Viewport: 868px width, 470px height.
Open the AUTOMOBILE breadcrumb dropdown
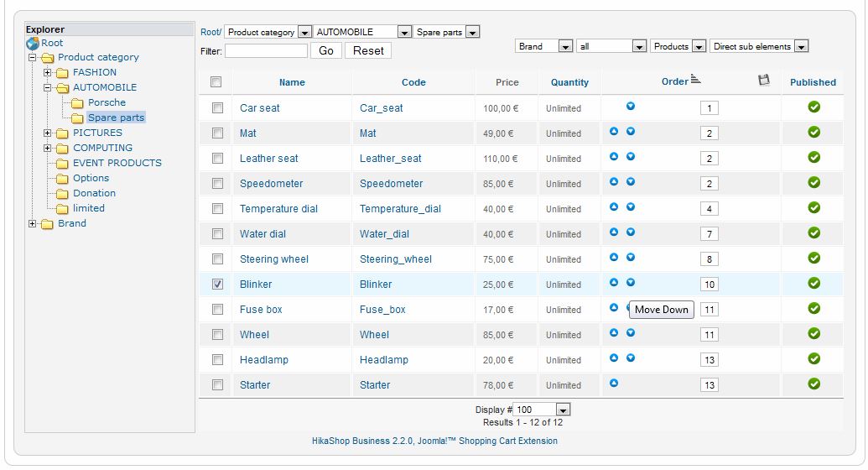click(x=362, y=32)
